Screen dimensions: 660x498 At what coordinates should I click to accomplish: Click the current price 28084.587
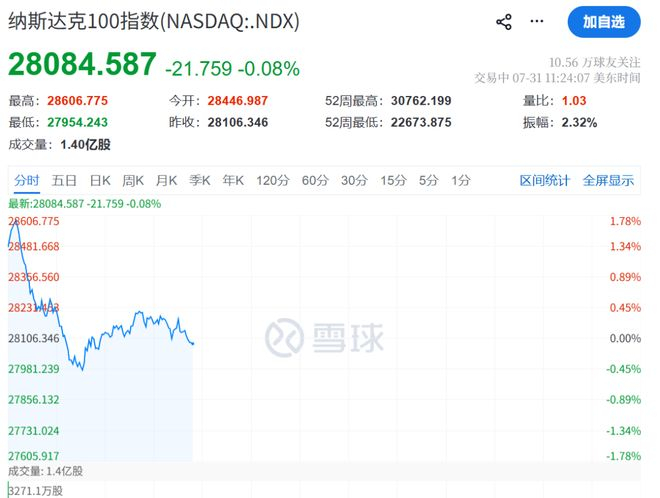(82, 64)
